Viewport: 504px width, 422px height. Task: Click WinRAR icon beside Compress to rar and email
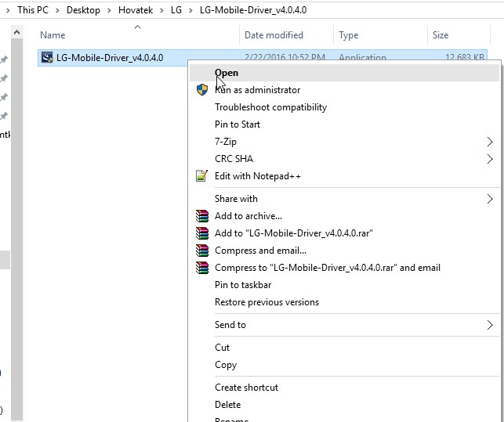click(202, 268)
